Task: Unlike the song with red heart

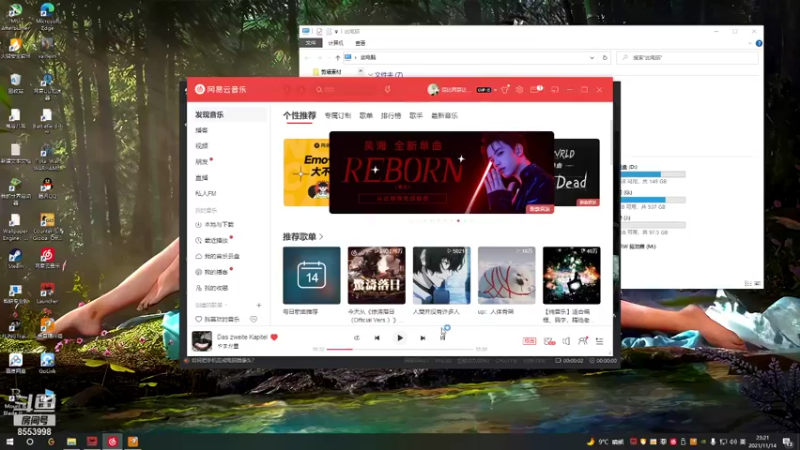Action: pyautogui.click(x=274, y=337)
